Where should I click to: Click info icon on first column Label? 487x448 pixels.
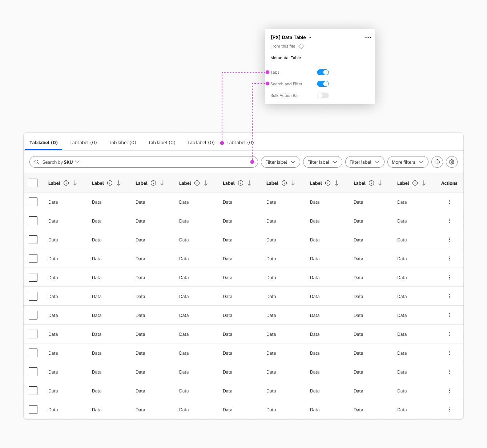pos(66,183)
